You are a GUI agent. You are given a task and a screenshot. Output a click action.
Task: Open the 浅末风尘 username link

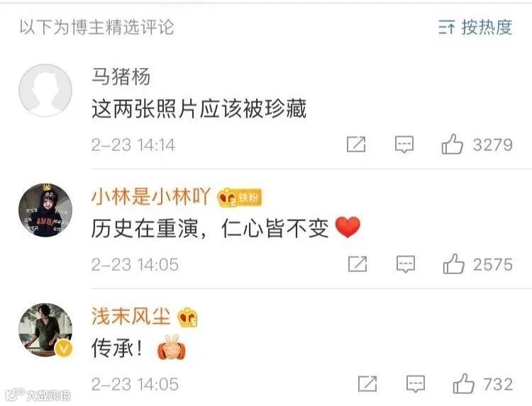pyautogui.click(x=131, y=317)
